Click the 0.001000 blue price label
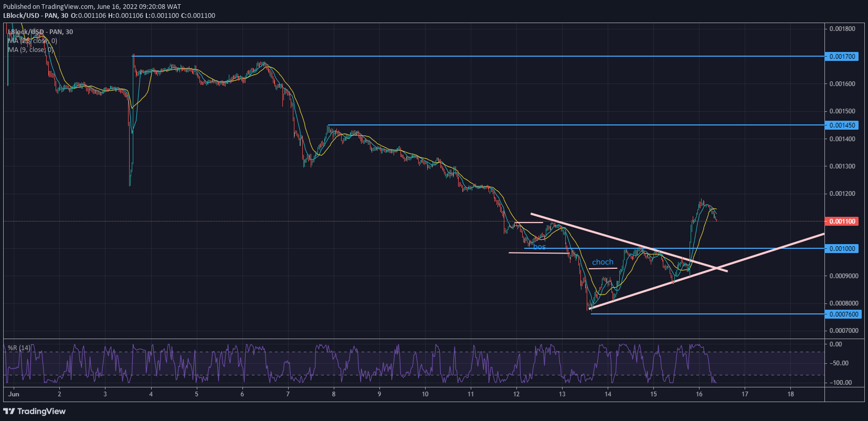868x421 pixels. tap(842, 249)
